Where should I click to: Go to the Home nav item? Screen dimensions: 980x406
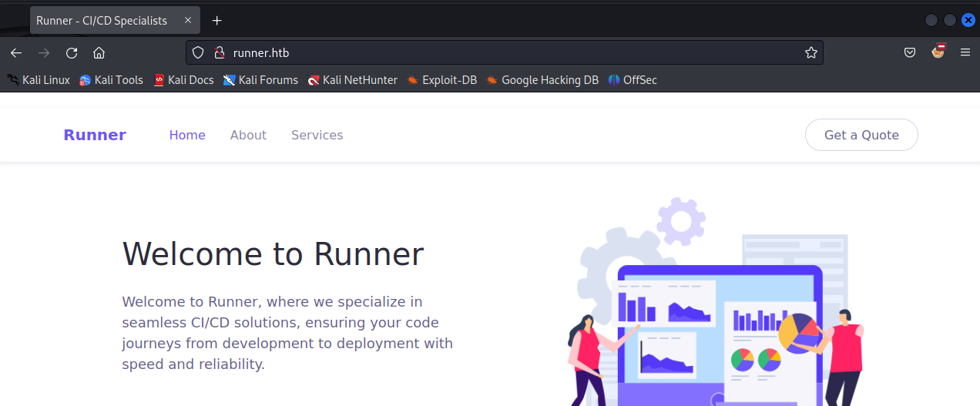pyautogui.click(x=187, y=135)
